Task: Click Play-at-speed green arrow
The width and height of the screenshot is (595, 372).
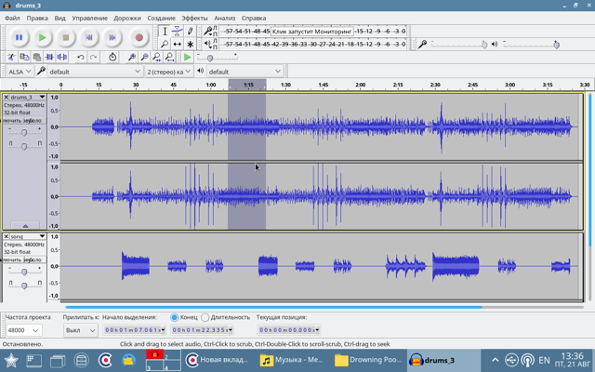Action: coord(187,57)
